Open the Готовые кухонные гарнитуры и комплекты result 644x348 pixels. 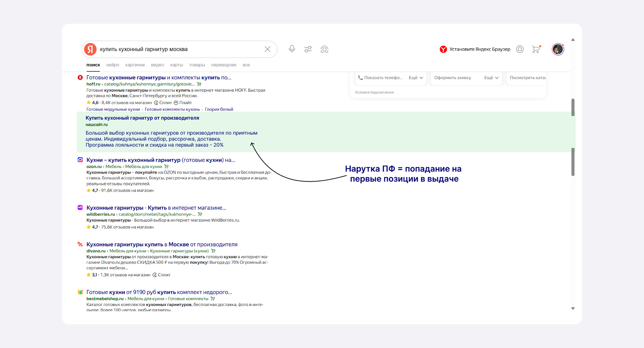point(159,77)
